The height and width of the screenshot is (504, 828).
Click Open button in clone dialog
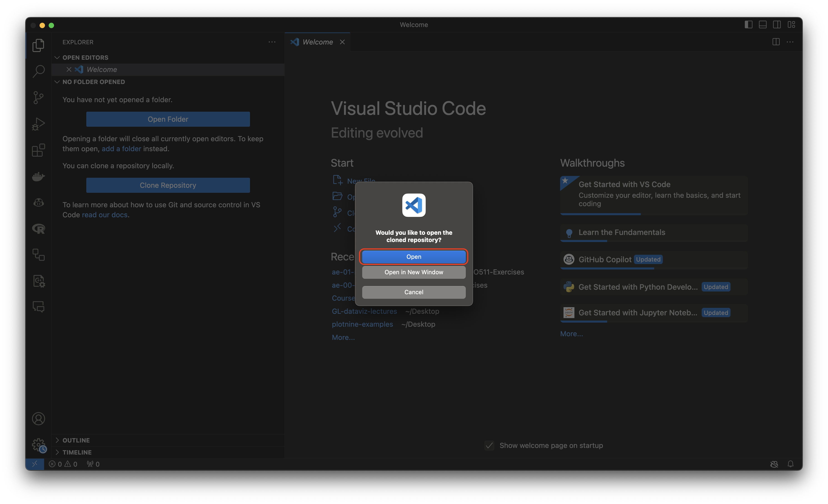414,257
